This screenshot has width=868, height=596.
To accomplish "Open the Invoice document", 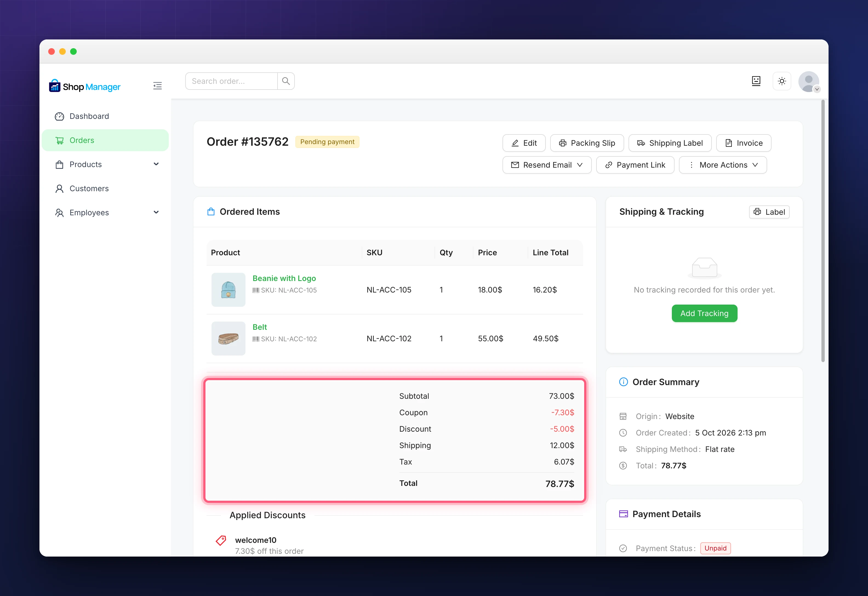I will 744,143.
